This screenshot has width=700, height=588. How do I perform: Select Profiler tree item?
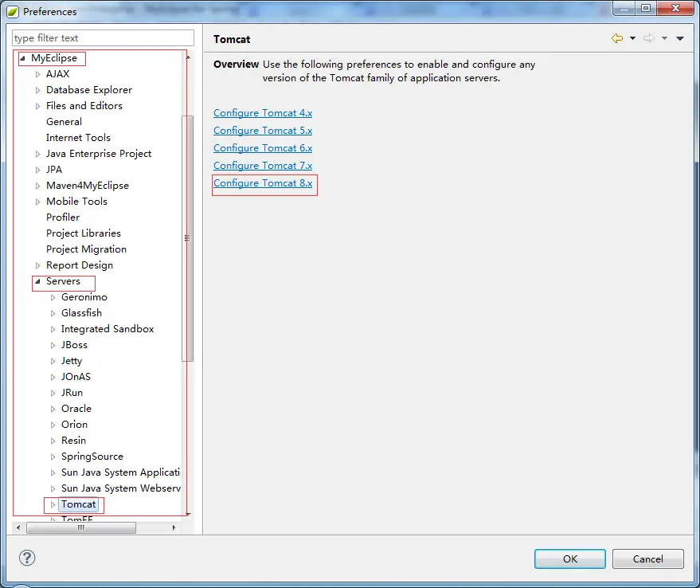63,218
